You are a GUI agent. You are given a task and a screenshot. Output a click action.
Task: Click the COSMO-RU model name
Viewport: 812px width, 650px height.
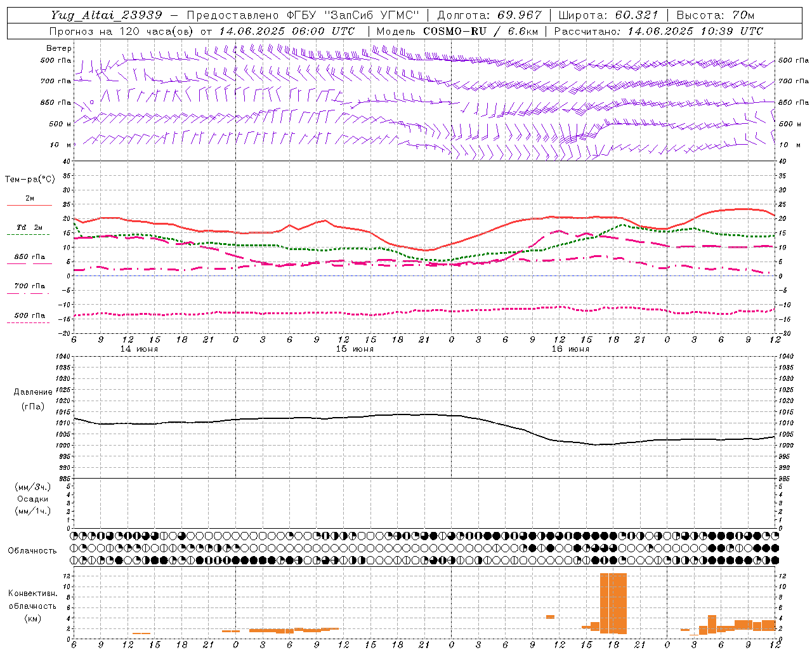coord(455,30)
